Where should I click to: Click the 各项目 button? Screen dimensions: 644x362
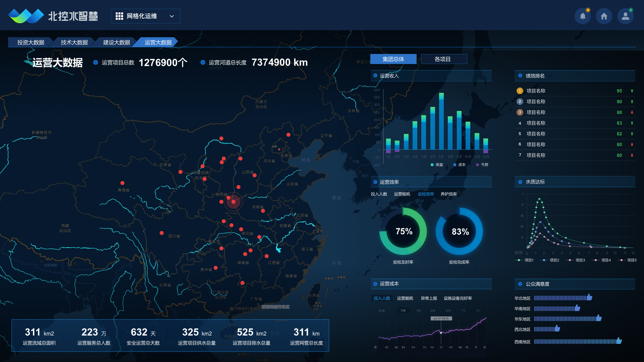pos(443,59)
